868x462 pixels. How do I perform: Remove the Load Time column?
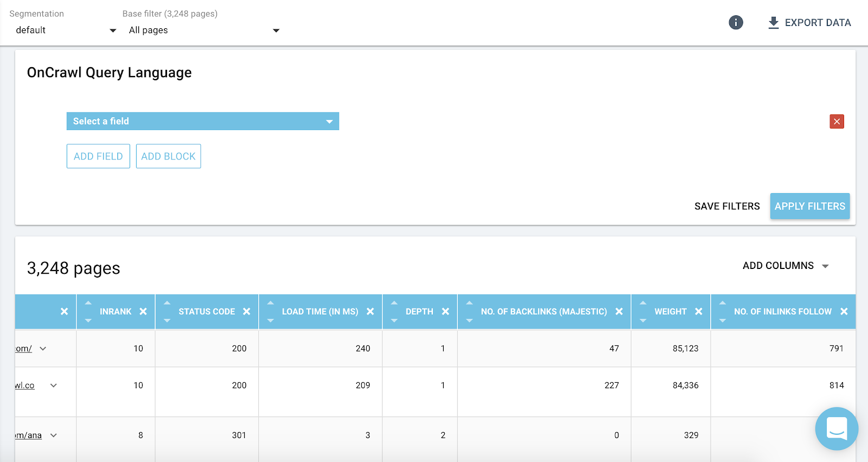click(x=370, y=311)
